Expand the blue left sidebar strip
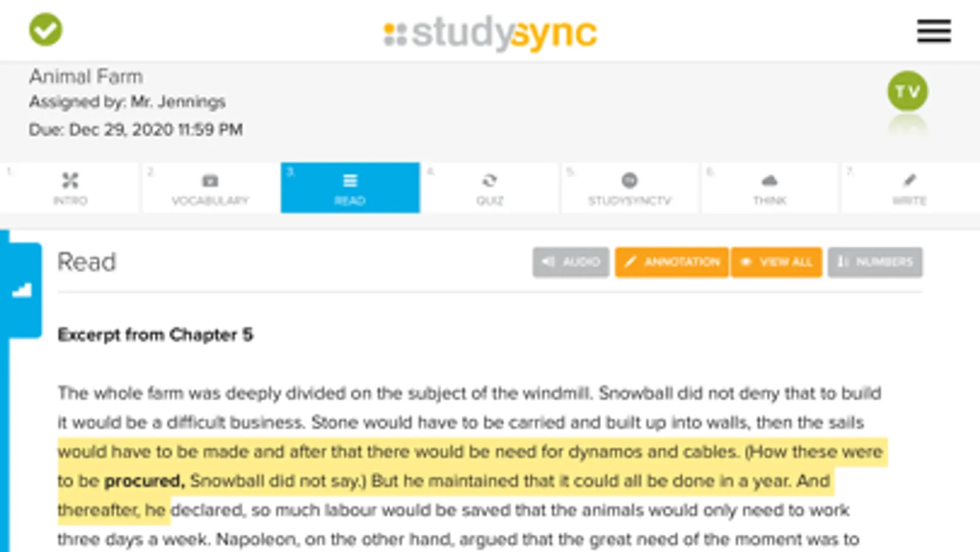The height and width of the screenshot is (552, 980). click(x=4, y=429)
